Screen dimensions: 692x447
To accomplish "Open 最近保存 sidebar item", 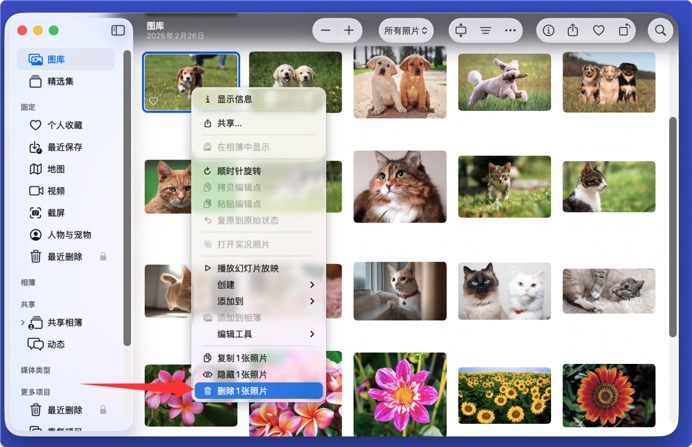I will pyautogui.click(x=66, y=147).
